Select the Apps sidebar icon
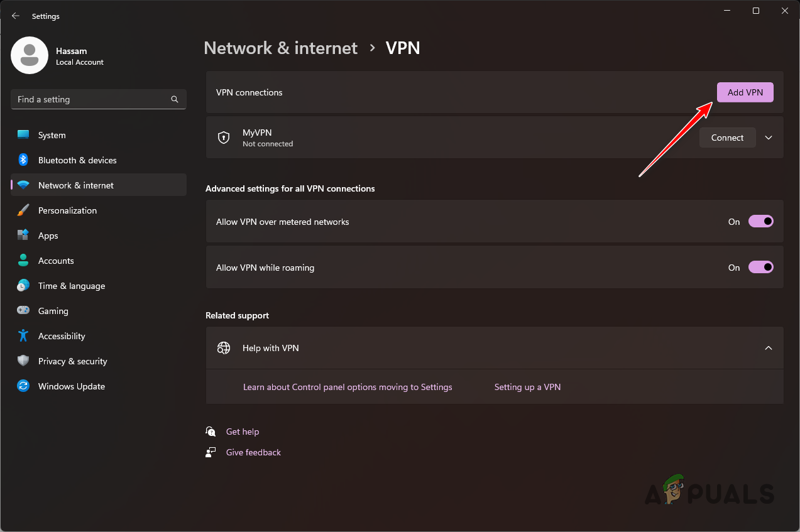 tap(23, 235)
